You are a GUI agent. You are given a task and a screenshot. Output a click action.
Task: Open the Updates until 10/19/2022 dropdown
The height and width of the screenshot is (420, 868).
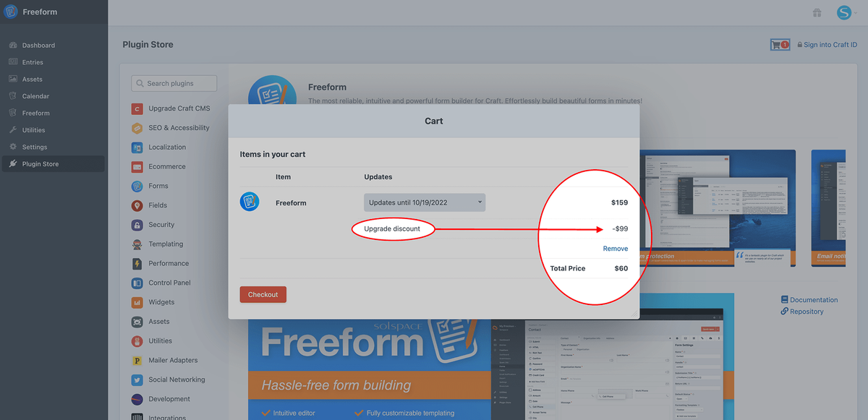point(425,202)
